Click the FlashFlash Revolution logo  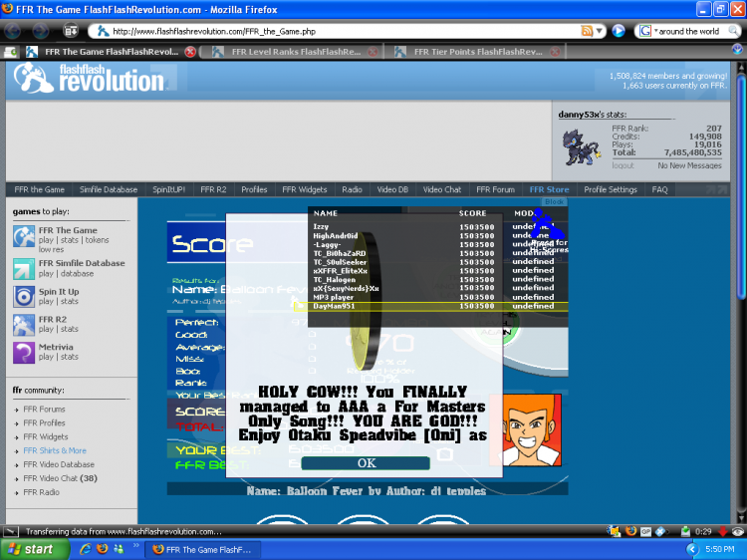[91, 78]
